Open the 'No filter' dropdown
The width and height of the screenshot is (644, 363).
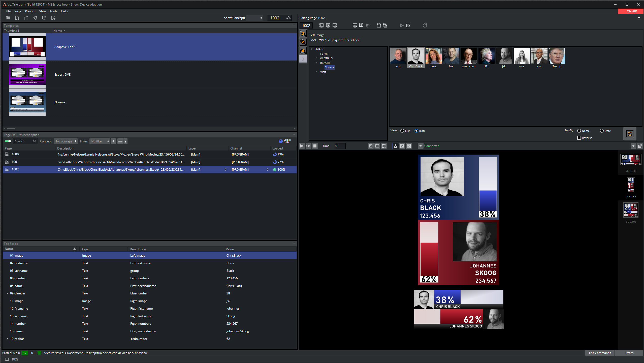pyautogui.click(x=100, y=141)
